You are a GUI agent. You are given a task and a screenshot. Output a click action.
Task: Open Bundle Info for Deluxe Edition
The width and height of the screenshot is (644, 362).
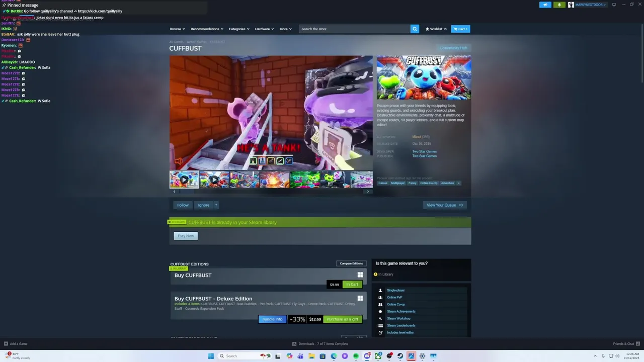coord(272,319)
